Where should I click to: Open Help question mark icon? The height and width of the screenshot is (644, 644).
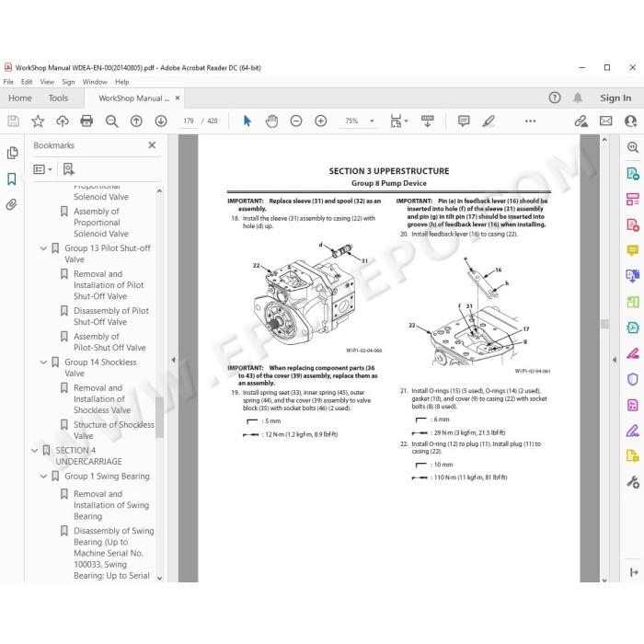click(x=555, y=98)
